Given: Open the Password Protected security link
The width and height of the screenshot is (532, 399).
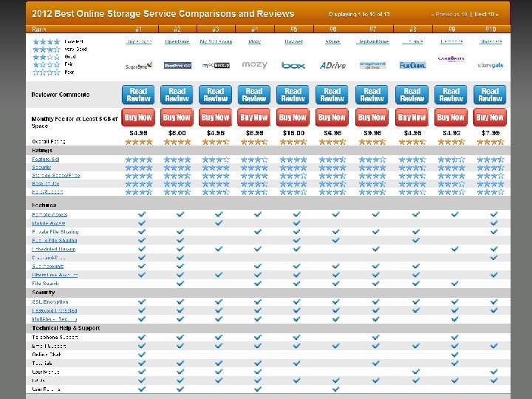Looking at the screenshot, I should 55,310.
